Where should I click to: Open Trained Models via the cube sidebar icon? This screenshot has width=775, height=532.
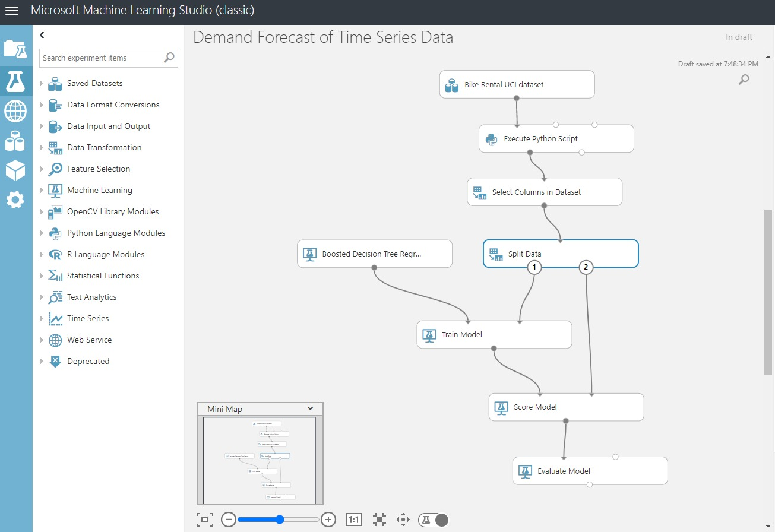16,170
